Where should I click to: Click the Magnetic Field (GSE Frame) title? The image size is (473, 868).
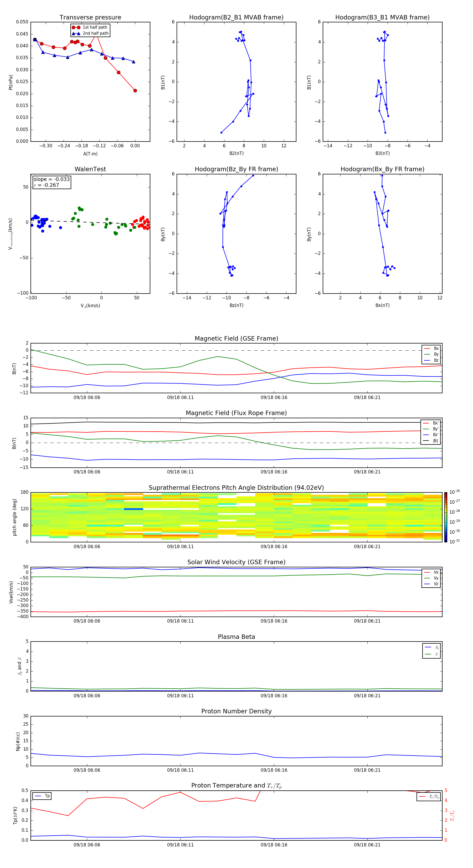236,339
